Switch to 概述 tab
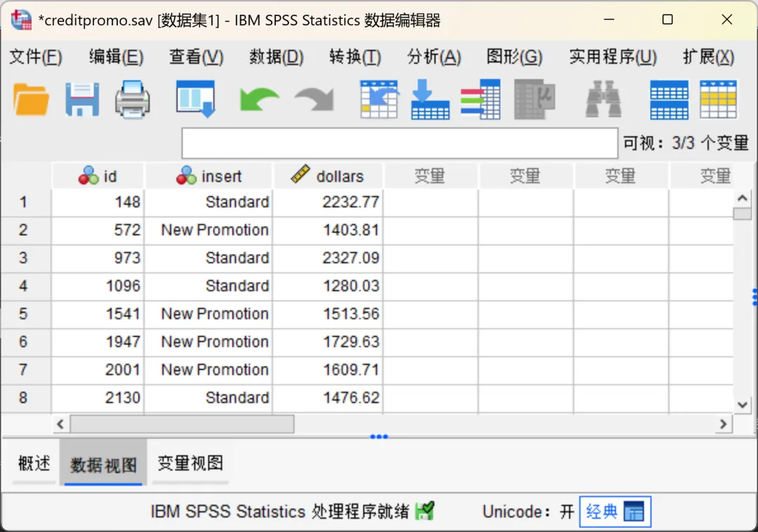Viewport: 758px width, 532px height. [34, 463]
